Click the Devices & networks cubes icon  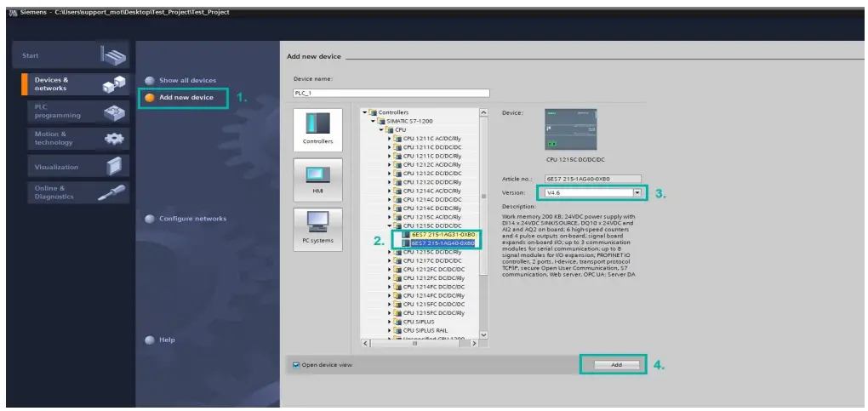coord(113,84)
